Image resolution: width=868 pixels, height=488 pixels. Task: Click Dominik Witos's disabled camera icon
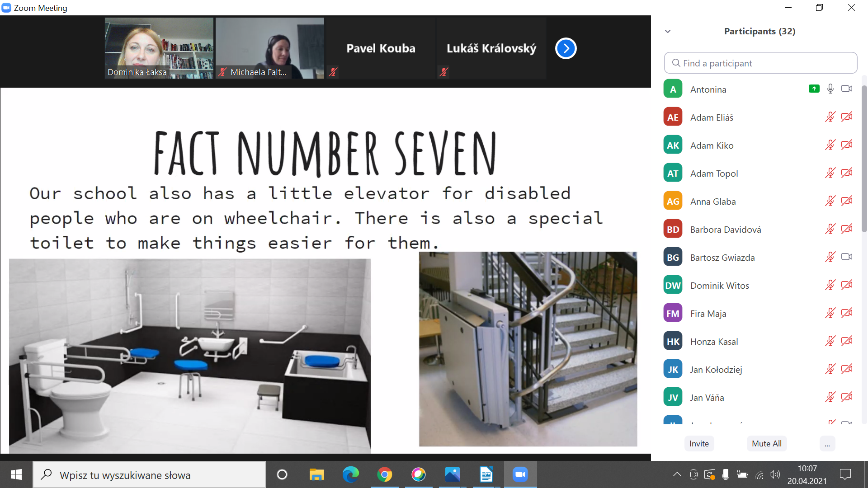click(847, 285)
